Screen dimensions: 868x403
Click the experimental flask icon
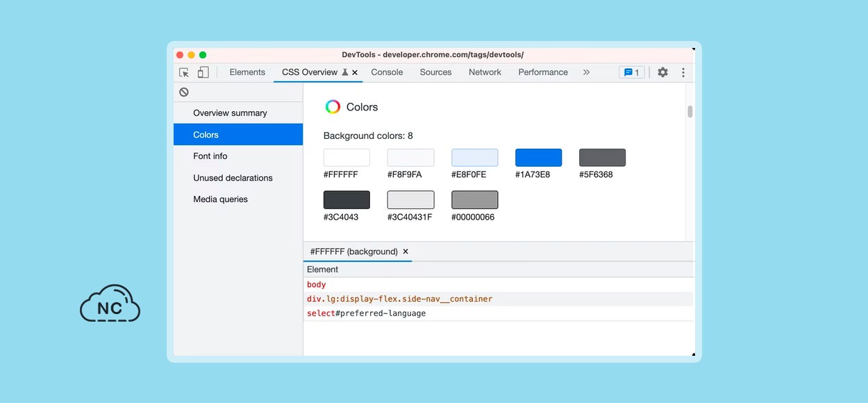click(345, 72)
